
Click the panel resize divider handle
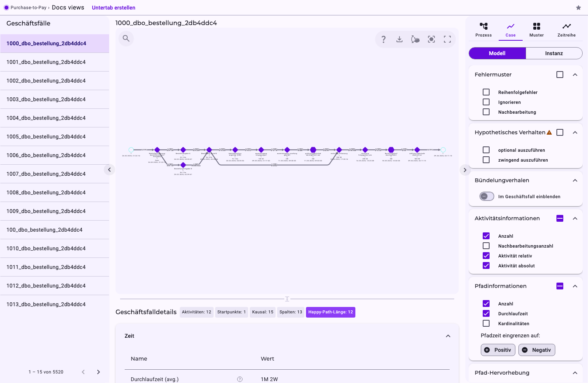(x=287, y=299)
